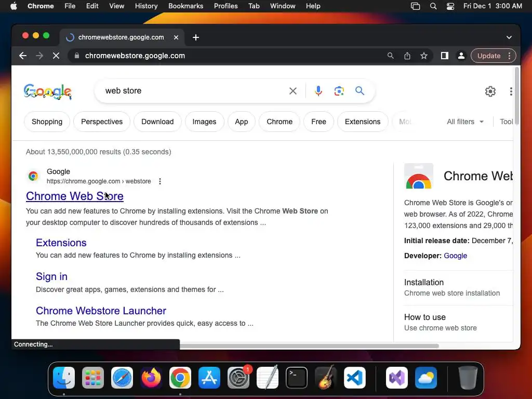Open Terminal from the Dock
Image resolution: width=532 pixels, height=399 pixels.
click(x=297, y=378)
